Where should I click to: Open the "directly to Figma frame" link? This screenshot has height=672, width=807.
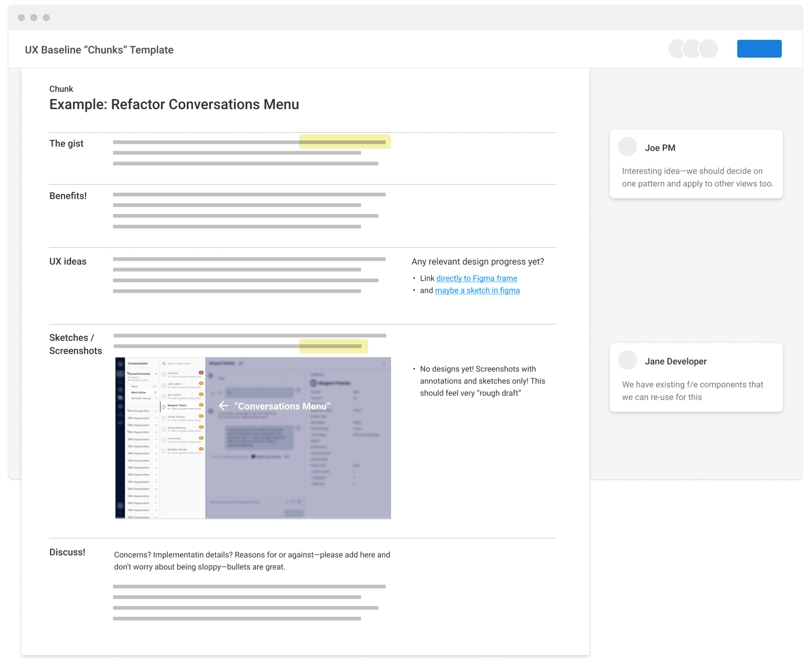point(476,279)
